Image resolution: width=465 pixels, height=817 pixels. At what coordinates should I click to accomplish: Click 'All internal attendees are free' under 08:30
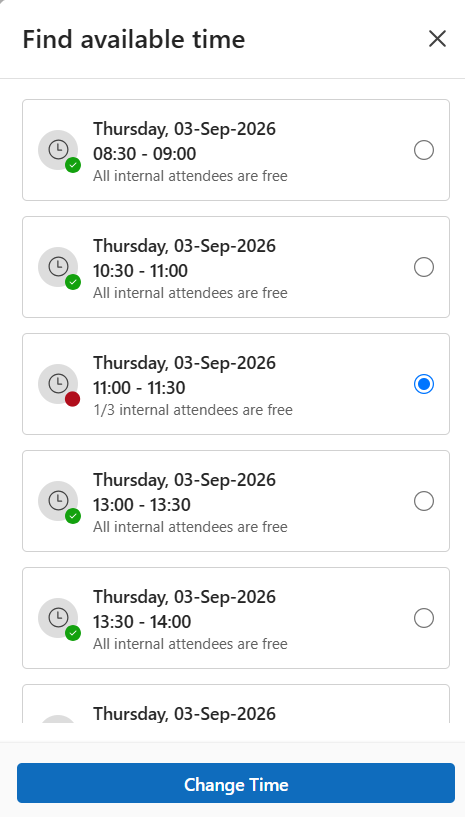pos(190,176)
